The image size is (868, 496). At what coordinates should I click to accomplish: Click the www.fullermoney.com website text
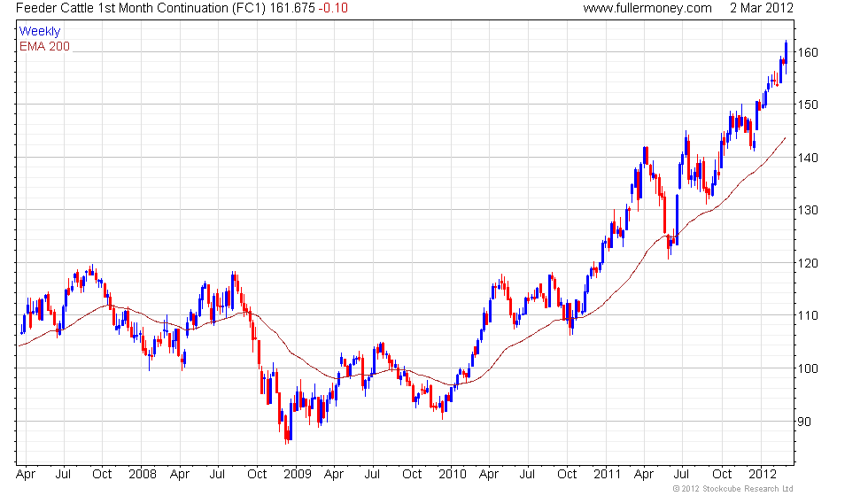(x=647, y=8)
